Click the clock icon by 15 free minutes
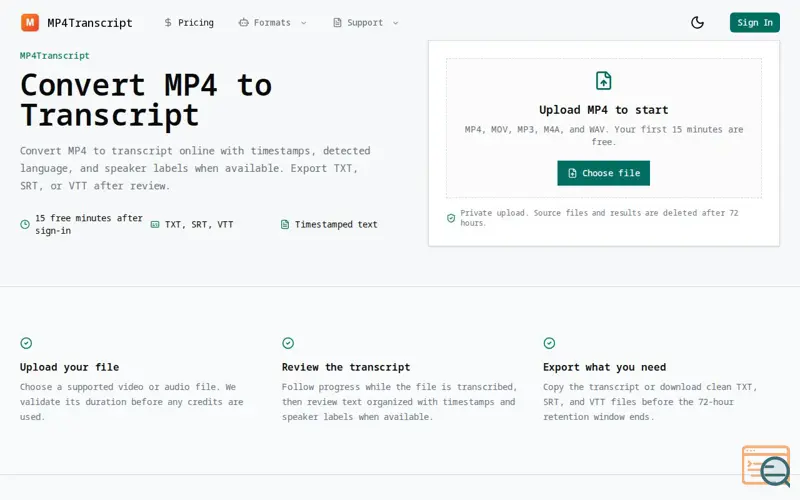 (24, 224)
